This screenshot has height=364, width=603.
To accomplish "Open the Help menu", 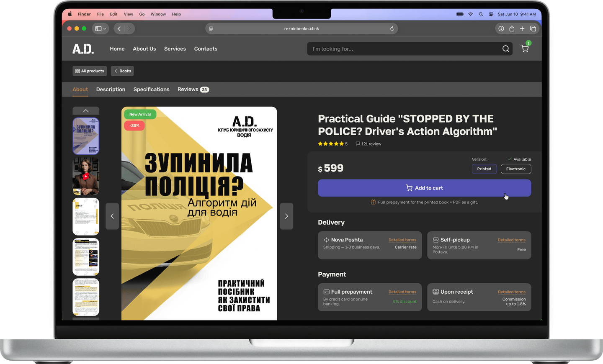I will (176, 14).
